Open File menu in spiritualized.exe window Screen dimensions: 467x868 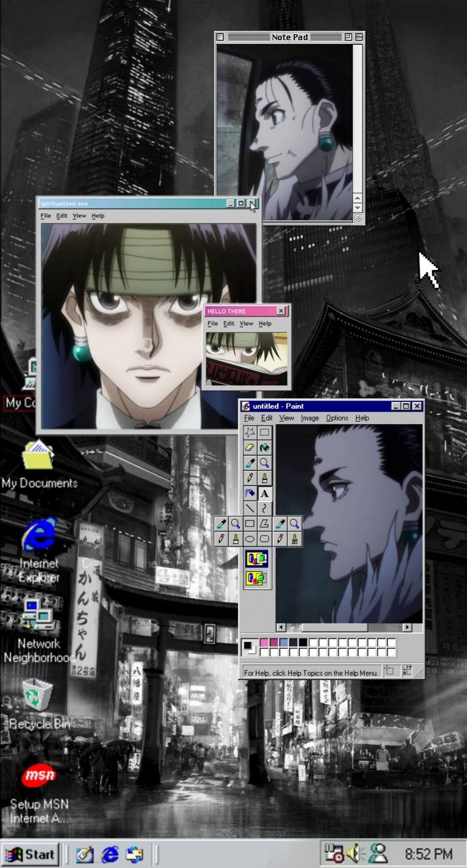46,215
